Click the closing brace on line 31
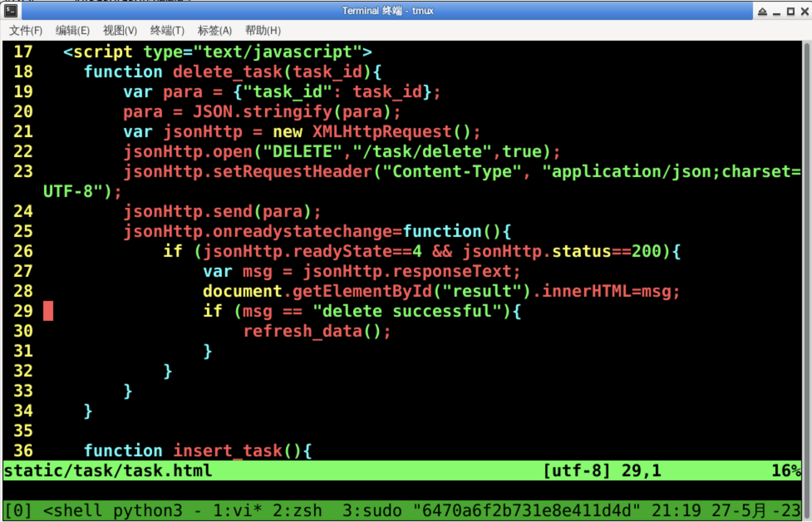 point(208,351)
